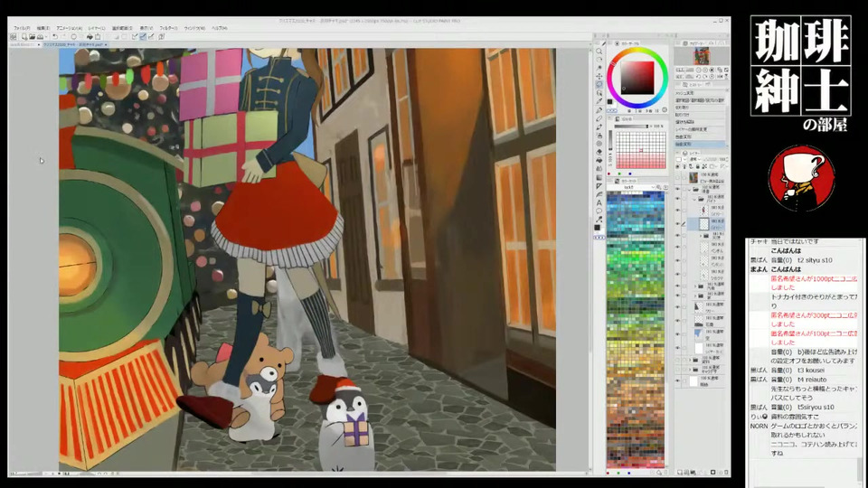The image size is (868, 488).
Task: Select the Balloon tool
Action: [599, 211]
